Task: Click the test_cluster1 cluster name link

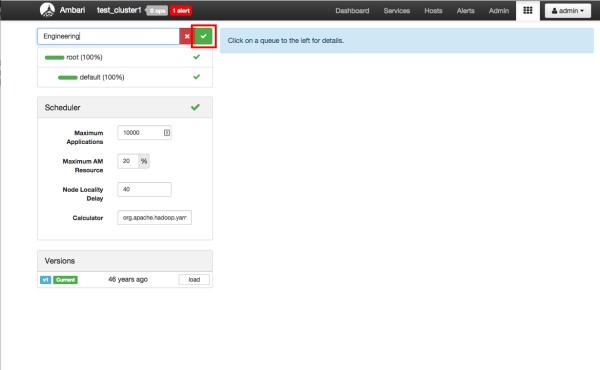Action: (x=119, y=10)
